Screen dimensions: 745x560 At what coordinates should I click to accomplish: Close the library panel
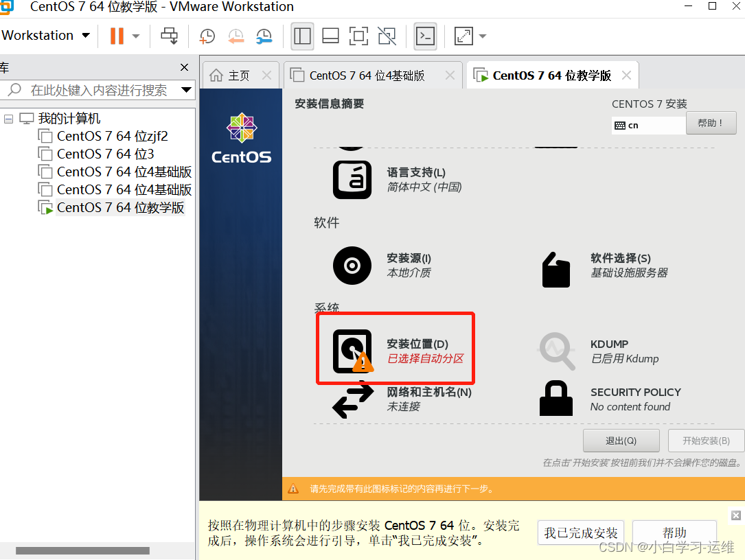(184, 67)
